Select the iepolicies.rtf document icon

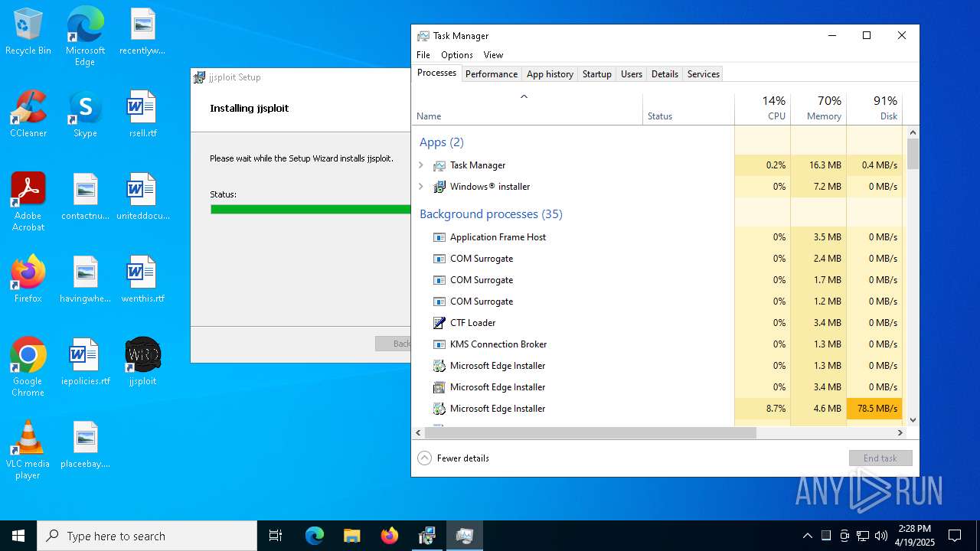pos(85,362)
